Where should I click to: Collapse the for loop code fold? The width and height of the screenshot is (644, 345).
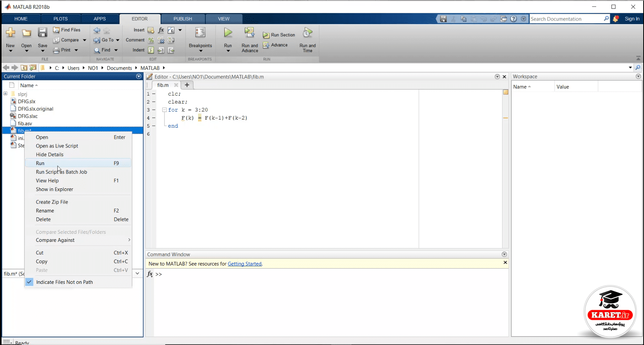[x=164, y=110]
